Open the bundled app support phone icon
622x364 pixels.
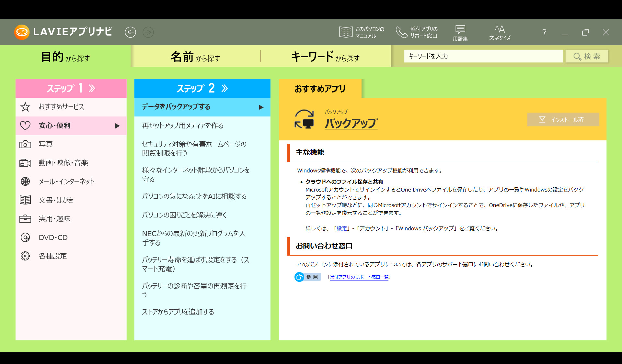coord(401,32)
